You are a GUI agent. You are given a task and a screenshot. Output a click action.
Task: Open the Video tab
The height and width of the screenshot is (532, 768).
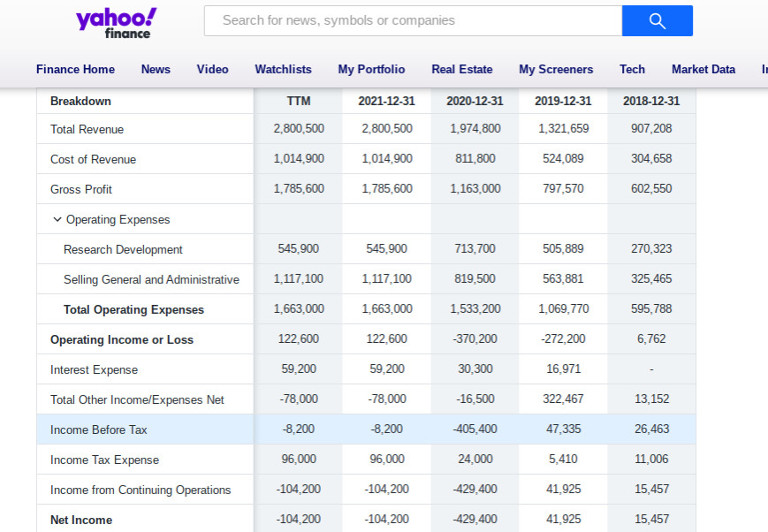pos(213,69)
